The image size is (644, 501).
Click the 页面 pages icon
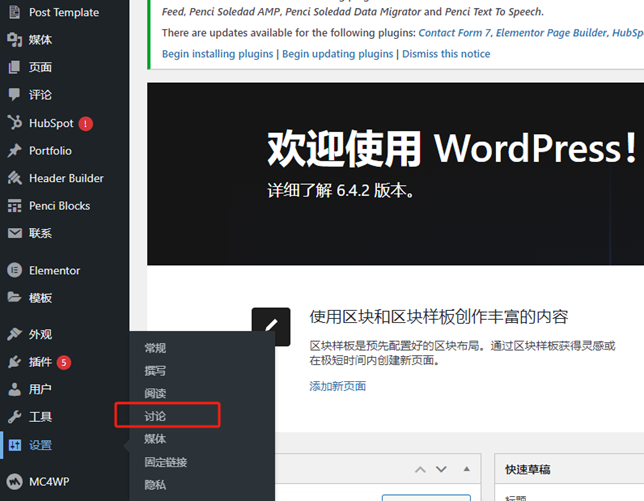click(14, 67)
